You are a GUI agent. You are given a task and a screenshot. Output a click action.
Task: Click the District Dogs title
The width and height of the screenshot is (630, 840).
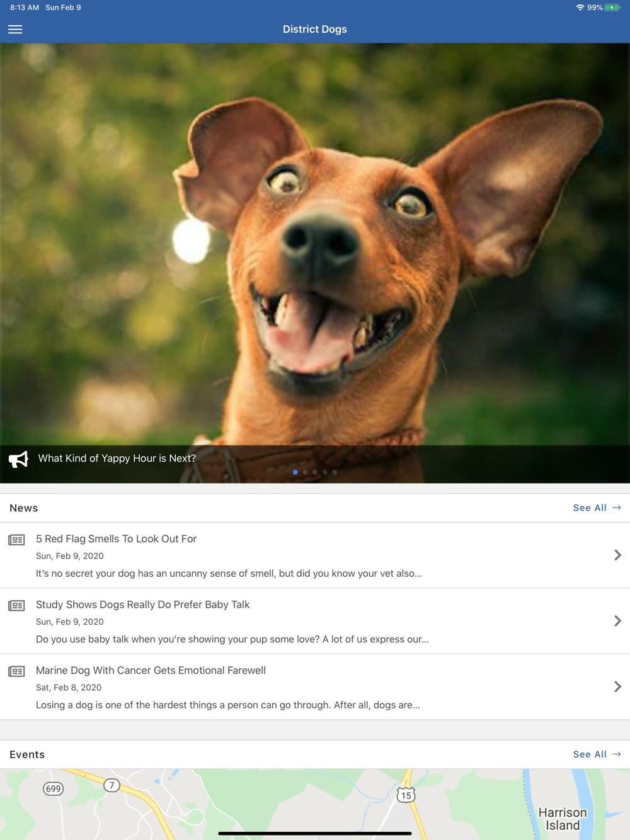[315, 30]
